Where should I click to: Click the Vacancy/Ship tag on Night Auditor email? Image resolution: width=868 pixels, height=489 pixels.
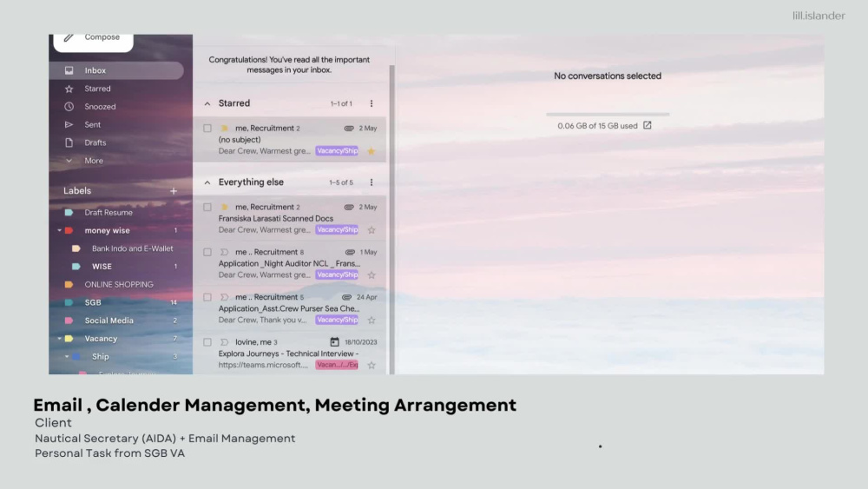click(x=337, y=274)
